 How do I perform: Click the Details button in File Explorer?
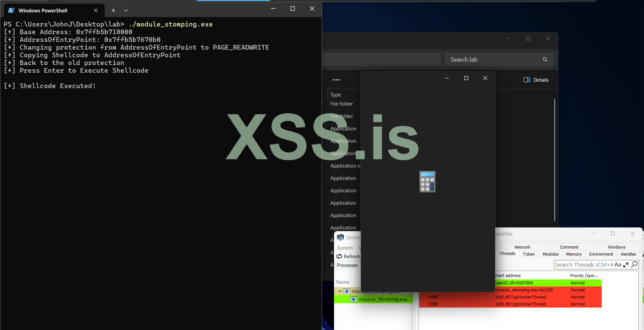pyautogui.click(x=536, y=80)
